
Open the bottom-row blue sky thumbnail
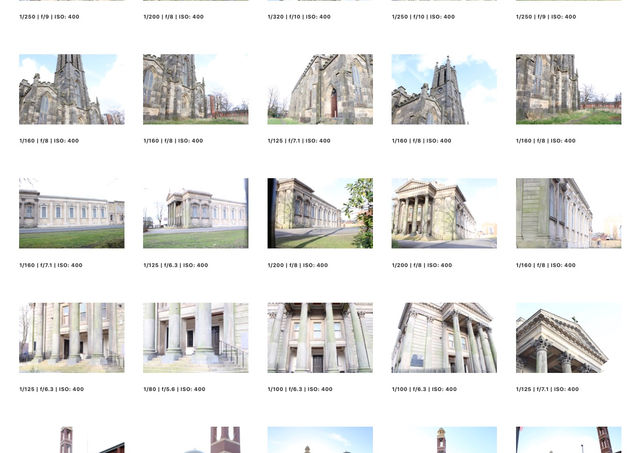click(x=320, y=440)
